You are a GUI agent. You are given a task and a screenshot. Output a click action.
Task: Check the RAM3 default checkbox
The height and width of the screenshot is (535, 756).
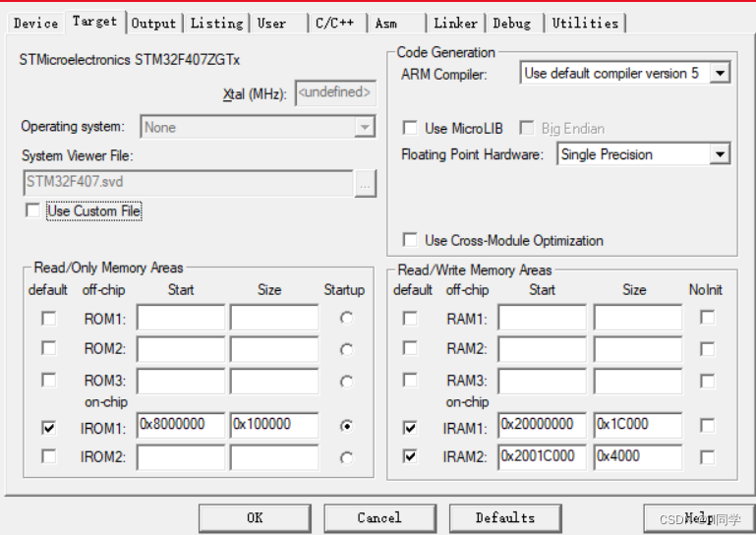pyautogui.click(x=410, y=381)
